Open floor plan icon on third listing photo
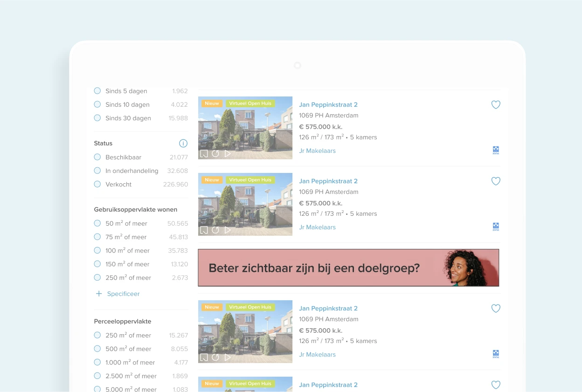 [x=204, y=357]
